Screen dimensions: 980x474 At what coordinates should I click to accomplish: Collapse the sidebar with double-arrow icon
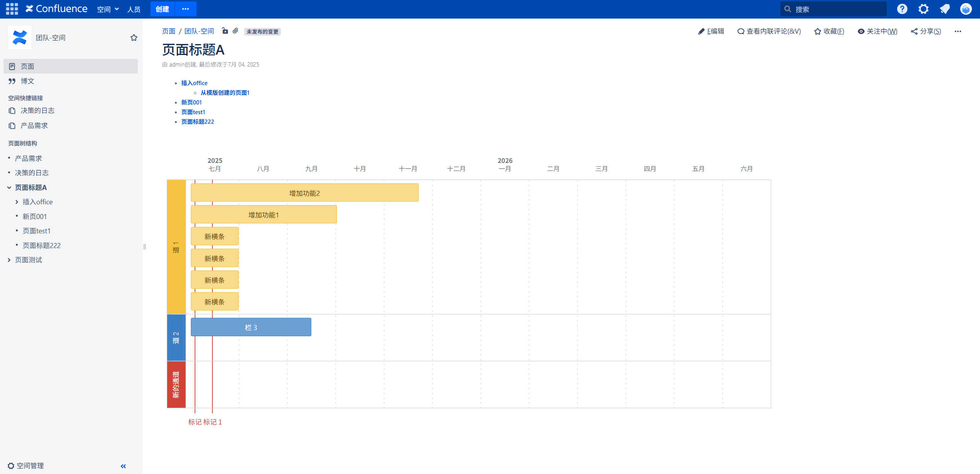coord(123,466)
